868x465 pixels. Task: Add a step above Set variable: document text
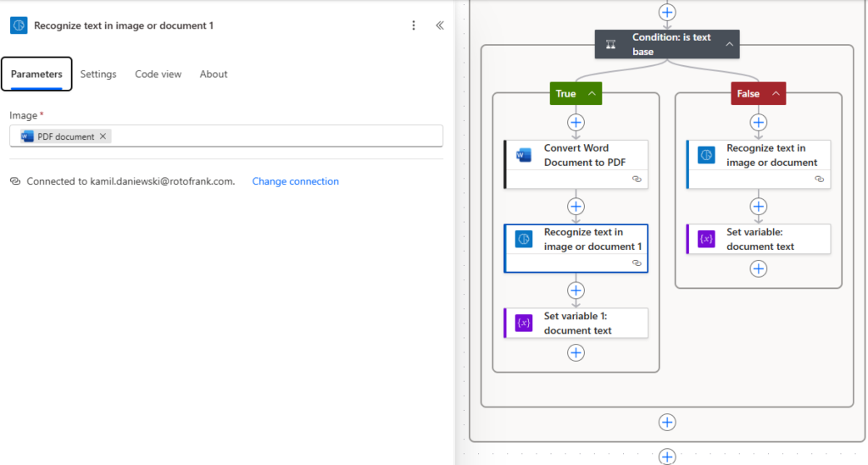coord(759,206)
